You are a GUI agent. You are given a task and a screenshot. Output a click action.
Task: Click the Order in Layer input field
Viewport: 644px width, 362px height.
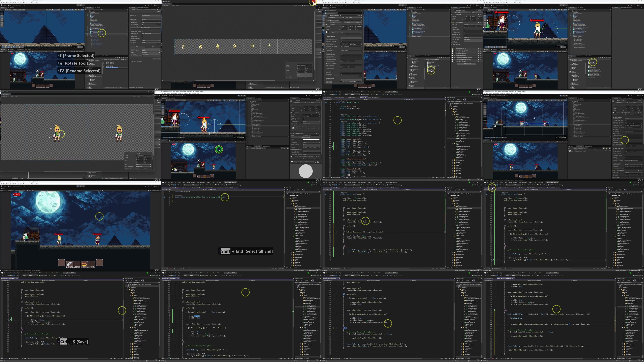click(x=311, y=153)
